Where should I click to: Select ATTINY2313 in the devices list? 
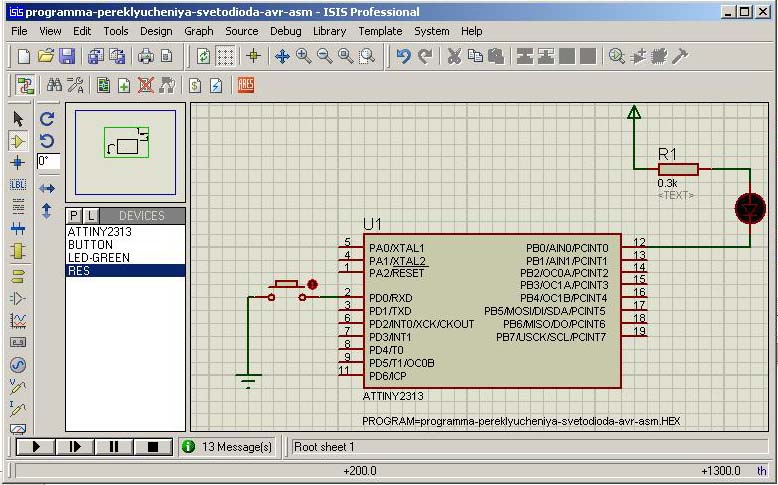(100, 232)
